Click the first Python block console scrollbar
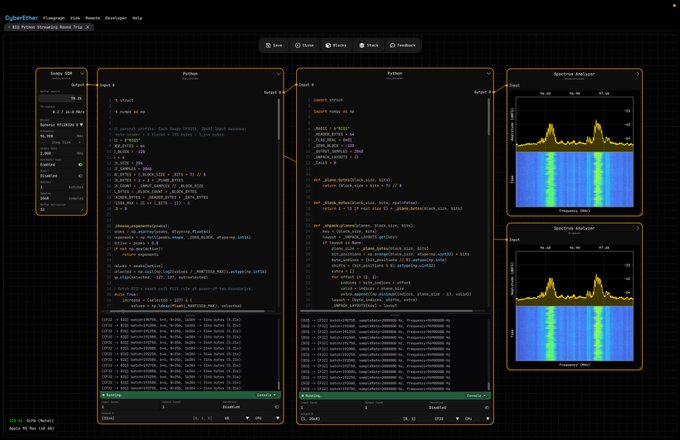 [x=278, y=385]
